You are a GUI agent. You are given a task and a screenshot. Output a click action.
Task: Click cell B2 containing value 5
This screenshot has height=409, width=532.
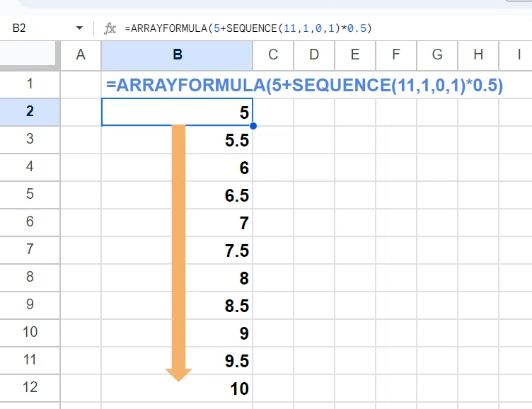pyautogui.click(x=177, y=112)
